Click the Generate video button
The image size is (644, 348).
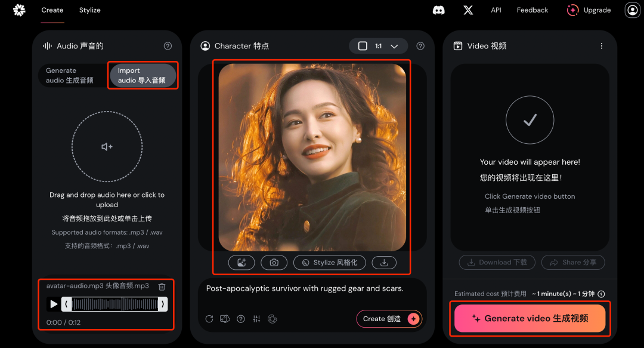530,318
